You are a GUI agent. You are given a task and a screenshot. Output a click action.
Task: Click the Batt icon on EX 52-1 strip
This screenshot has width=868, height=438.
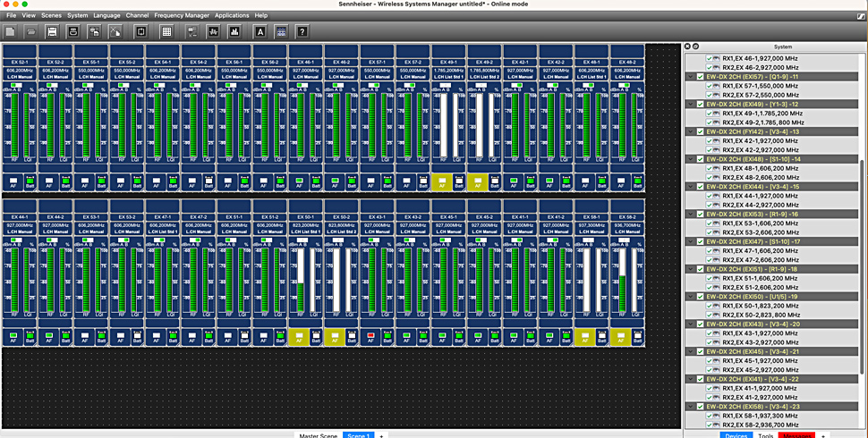coord(30,182)
